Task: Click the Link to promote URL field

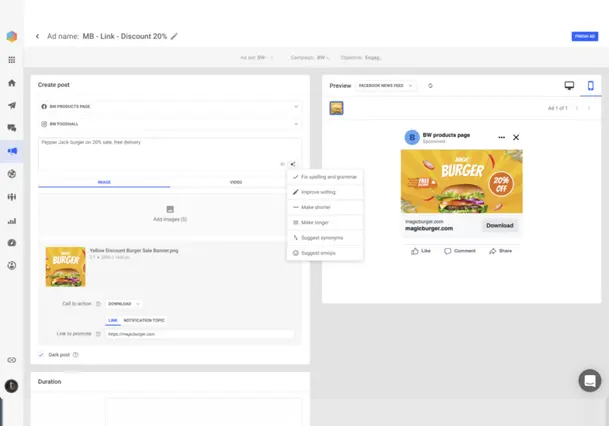Action: (200, 334)
